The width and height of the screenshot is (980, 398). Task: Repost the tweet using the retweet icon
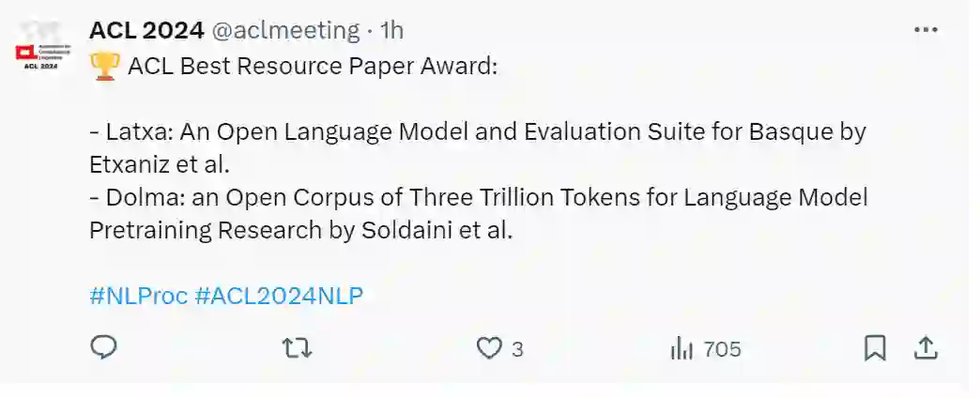tap(298, 348)
